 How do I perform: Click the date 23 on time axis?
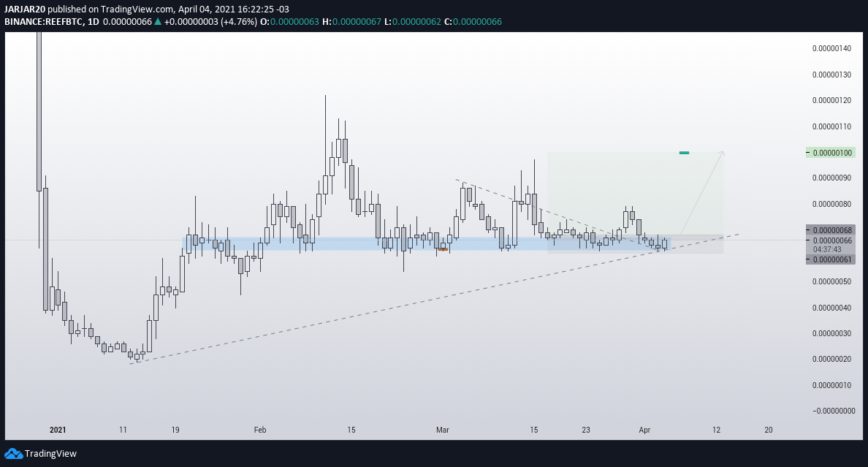586,430
